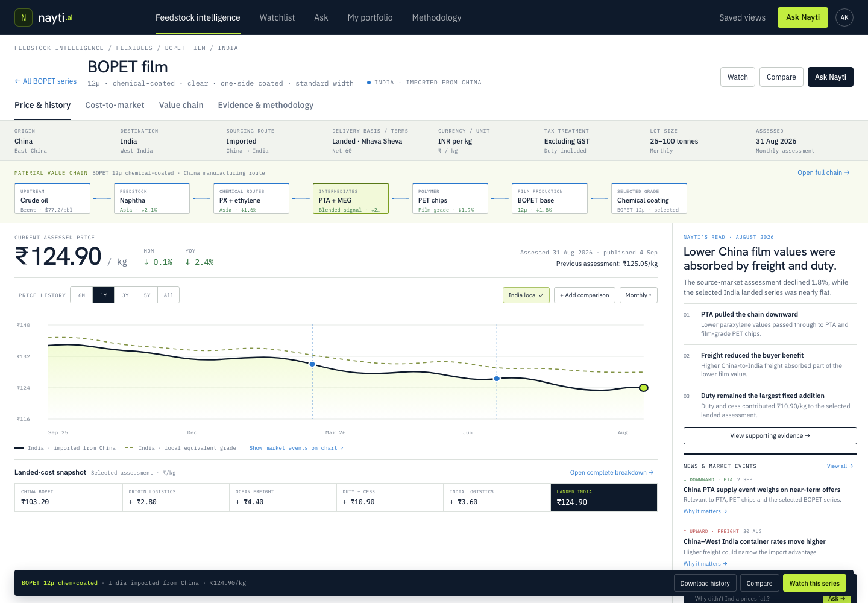Click the Duty + Cess ₹10.90 cost cell
This screenshot has width=868, height=603.
point(390,497)
